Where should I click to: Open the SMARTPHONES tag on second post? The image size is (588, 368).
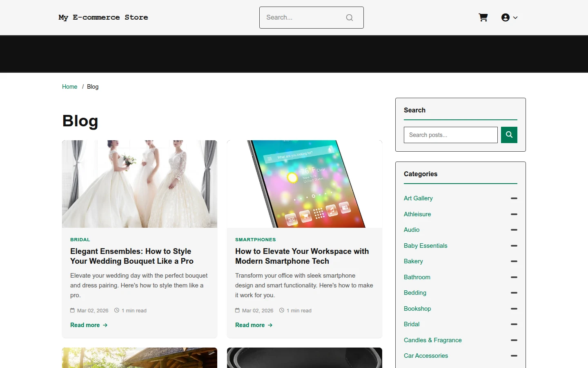(256, 240)
